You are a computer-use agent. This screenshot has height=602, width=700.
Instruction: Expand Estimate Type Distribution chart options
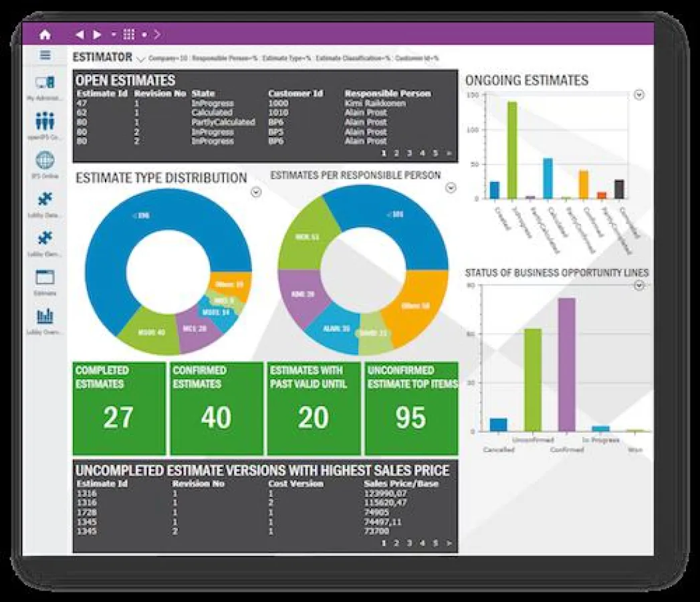(x=256, y=193)
